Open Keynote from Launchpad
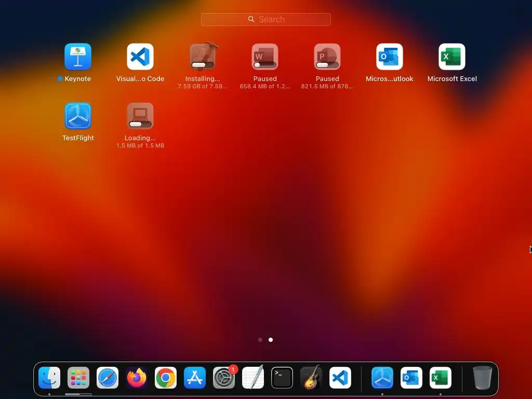Image resolution: width=532 pixels, height=399 pixels. tap(78, 56)
